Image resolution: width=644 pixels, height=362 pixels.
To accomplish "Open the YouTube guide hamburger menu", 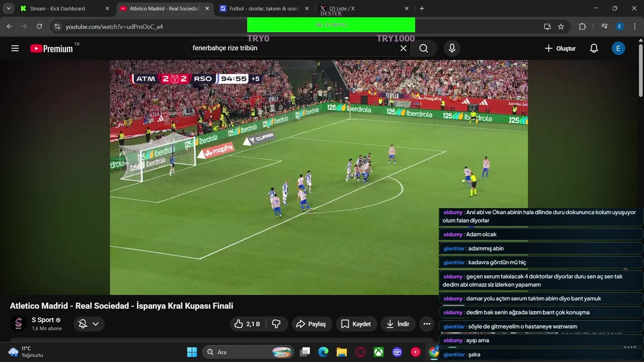I will (15, 48).
